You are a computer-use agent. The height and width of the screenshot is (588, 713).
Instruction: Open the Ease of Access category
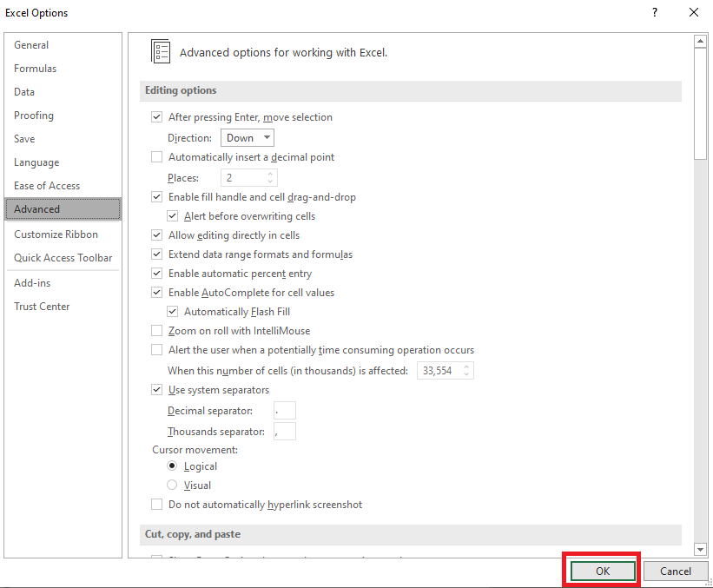click(63, 186)
